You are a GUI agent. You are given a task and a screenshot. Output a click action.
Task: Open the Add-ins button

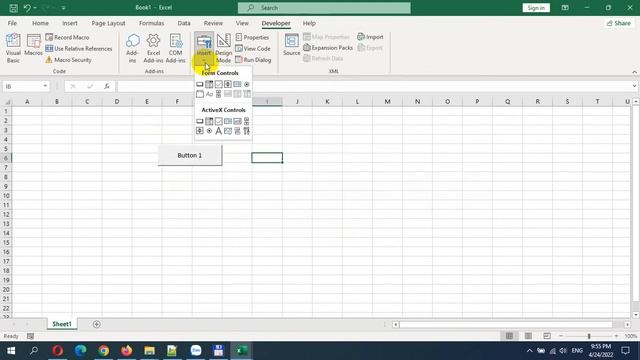pos(132,48)
